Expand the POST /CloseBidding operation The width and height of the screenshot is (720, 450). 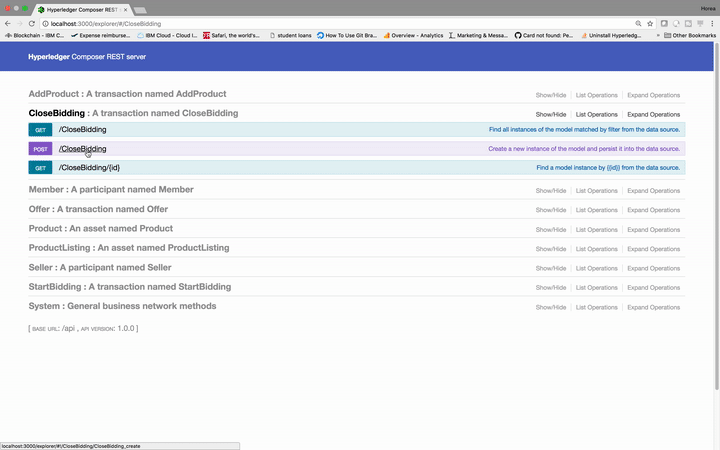(82, 149)
